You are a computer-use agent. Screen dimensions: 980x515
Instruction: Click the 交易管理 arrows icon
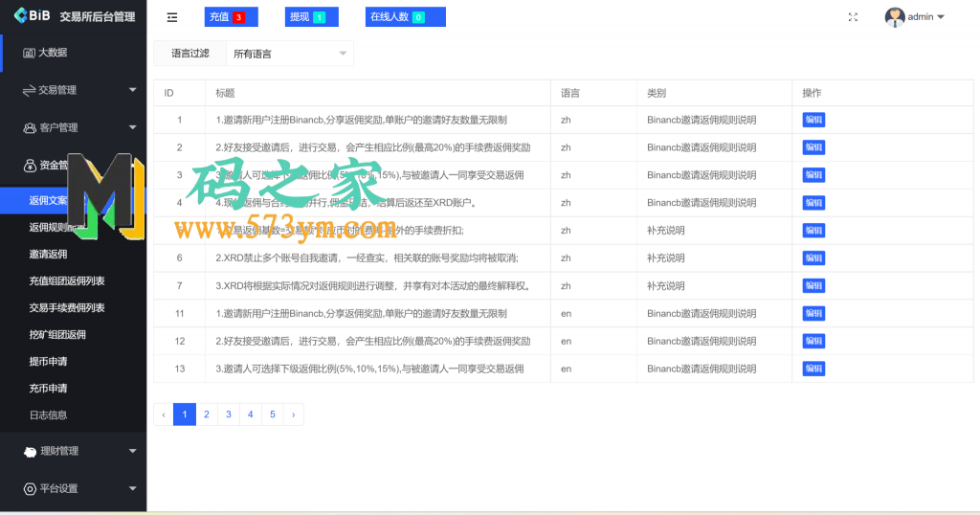click(29, 91)
